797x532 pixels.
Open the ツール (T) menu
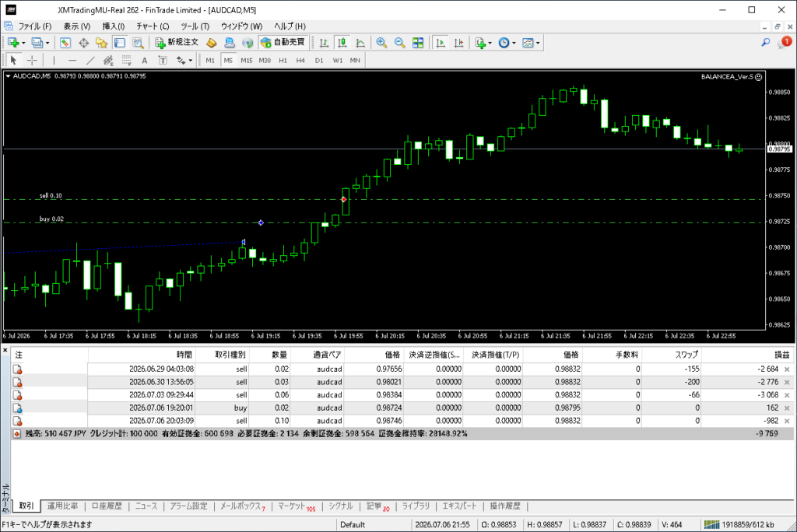point(195,26)
